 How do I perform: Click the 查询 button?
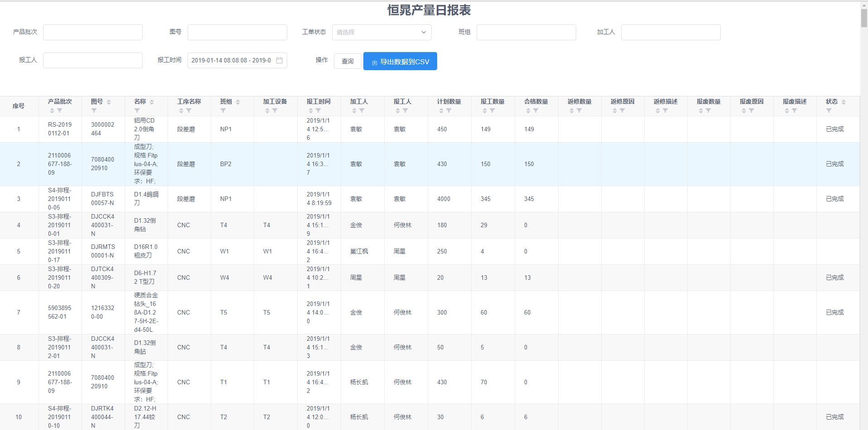coord(347,61)
